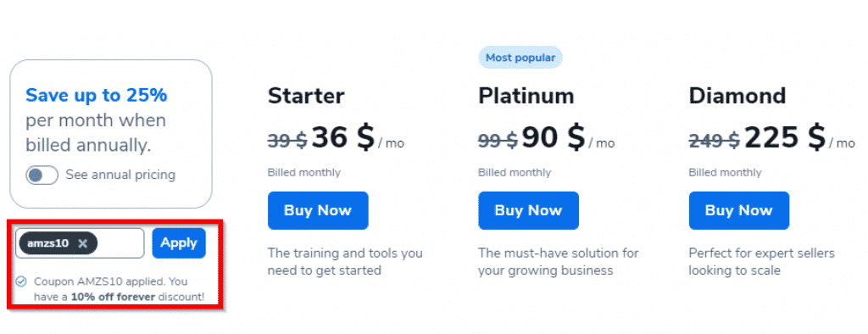Screen dimensions: 868x334
Task: Click the crossed-out 99 $ Platinum price
Action: [498, 141]
